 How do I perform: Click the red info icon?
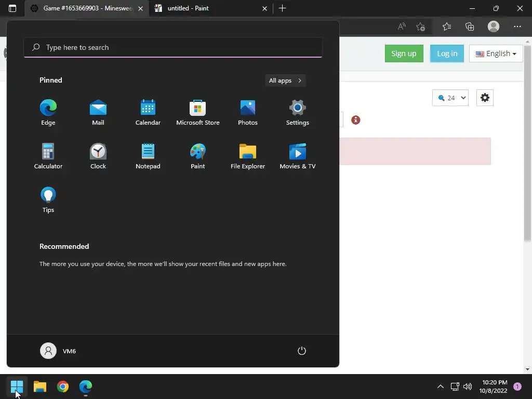click(x=355, y=120)
